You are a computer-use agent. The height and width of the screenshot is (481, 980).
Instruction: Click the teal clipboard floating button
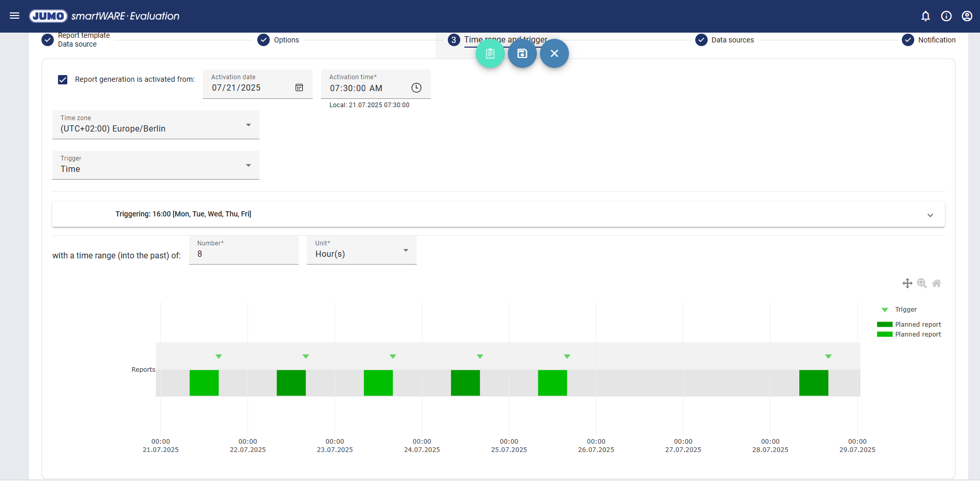click(490, 53)
